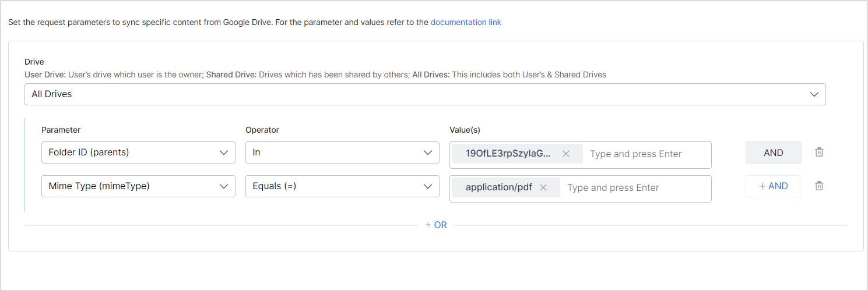This screenshot has width=868, height=291.
Task: Focus the Folder ID values input field
Action: tap(641, 154)
